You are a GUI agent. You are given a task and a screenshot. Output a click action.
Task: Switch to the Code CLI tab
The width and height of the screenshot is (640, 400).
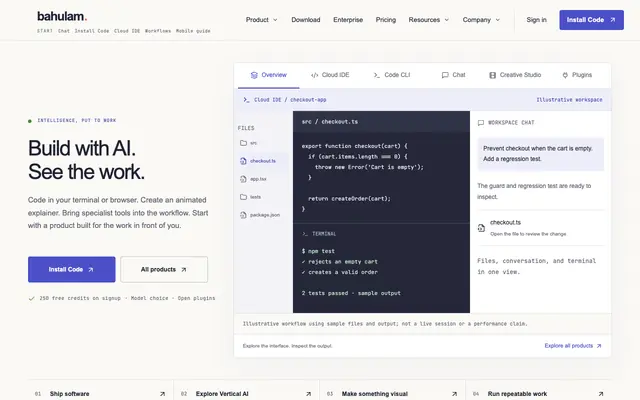pos(392,75)
